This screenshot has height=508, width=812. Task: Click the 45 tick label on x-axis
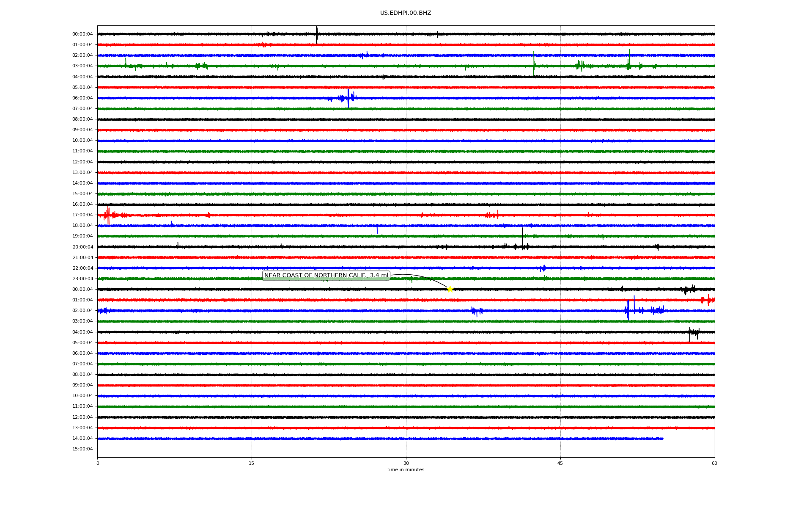pos(560,463)
